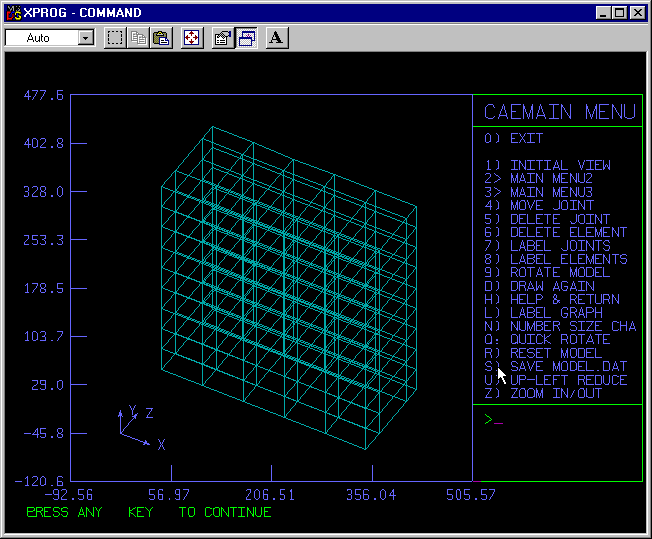
Task: Click the Auto font size combo box
Action: click(x=41, y=38)
